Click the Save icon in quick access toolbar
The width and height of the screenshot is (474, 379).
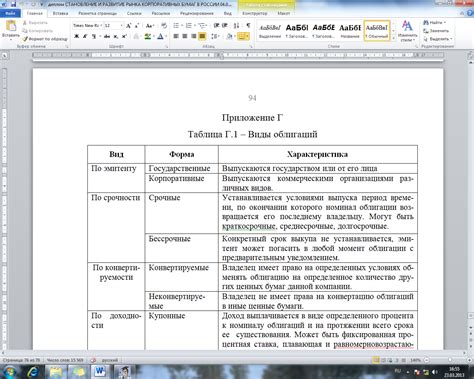[14, 4]
